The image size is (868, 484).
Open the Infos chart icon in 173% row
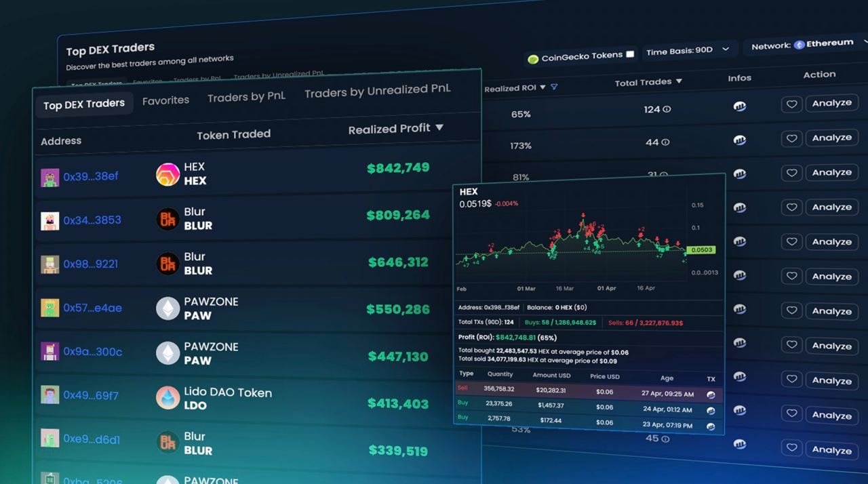(740, 140)
